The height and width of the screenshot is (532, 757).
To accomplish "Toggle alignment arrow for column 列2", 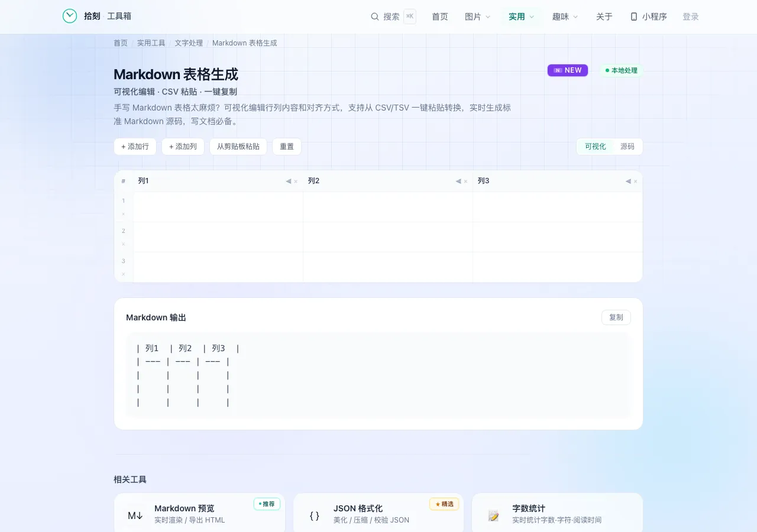I will click(x=458, y=181).
